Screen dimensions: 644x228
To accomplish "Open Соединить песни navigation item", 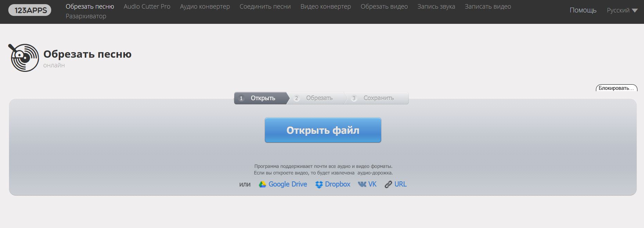I will click(x=265, y=7).
